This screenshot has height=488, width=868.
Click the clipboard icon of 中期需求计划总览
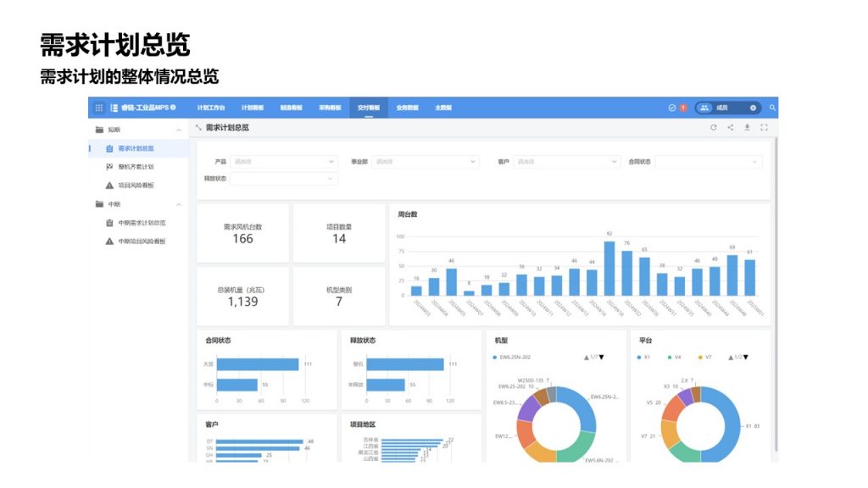[109, 223]
